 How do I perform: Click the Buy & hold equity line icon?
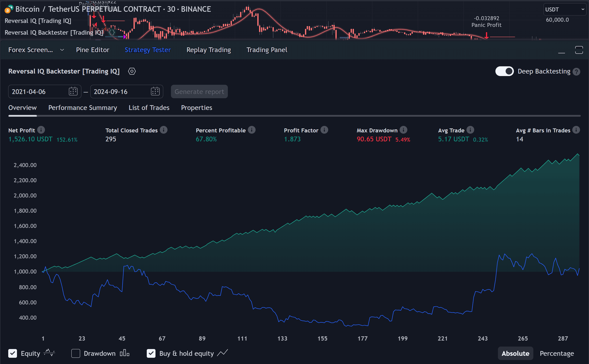click(222, 353)
